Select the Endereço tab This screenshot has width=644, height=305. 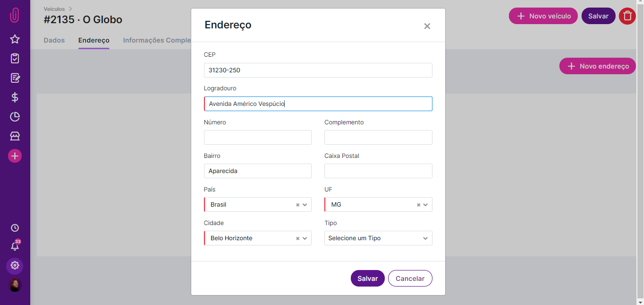[94, 40]
